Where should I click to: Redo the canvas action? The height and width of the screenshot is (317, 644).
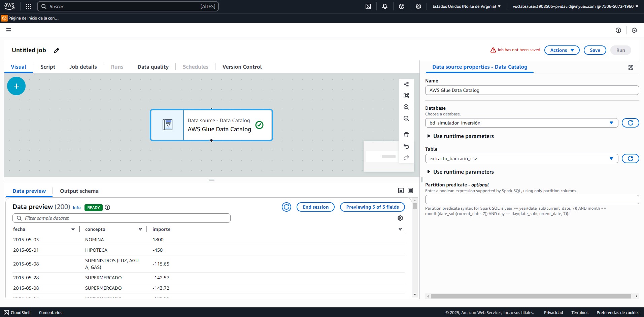(406, 158)
